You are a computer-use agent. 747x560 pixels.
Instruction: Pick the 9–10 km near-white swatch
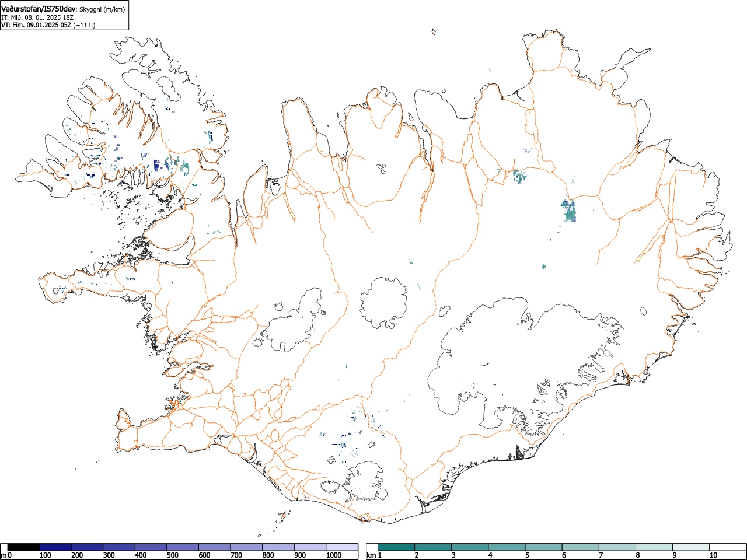[x=691, y=547]
